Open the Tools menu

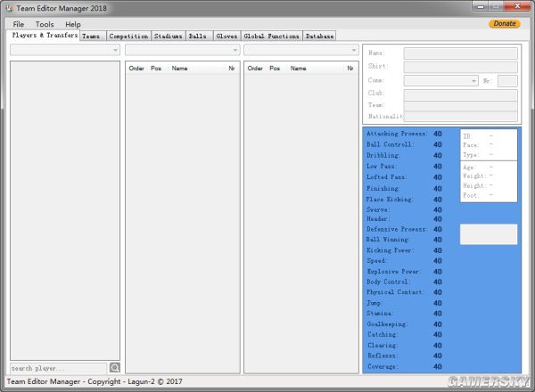click(45, 24)
